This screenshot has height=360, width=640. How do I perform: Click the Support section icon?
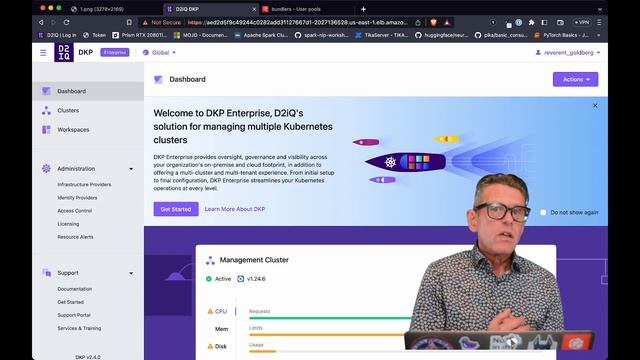pyautogui.click(x=46, y=273)
